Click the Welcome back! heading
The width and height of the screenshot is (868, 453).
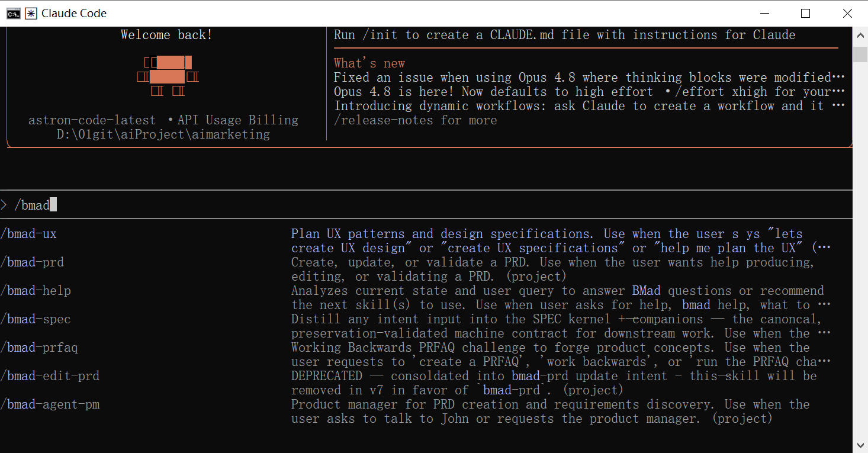(x=166, y=35)
